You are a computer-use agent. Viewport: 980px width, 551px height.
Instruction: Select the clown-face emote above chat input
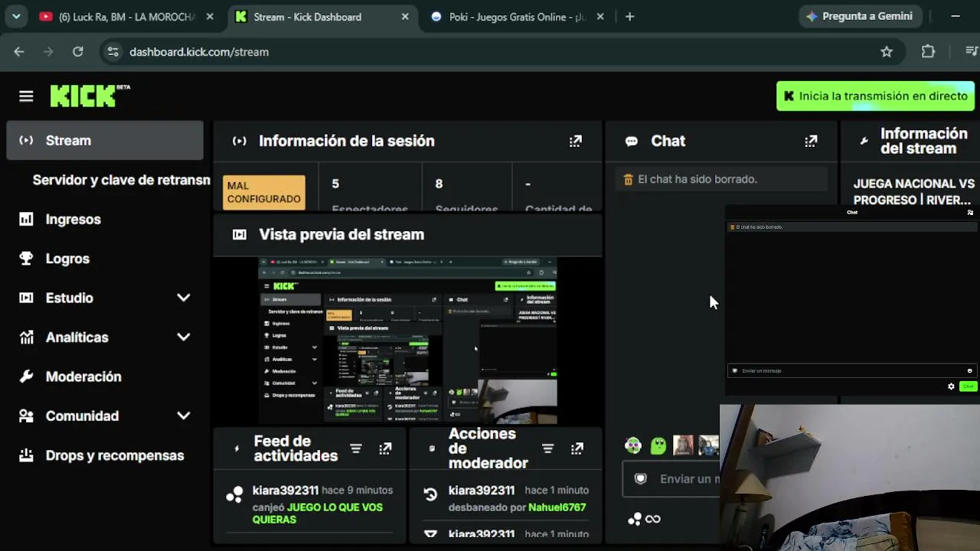(x=633, y=445)
